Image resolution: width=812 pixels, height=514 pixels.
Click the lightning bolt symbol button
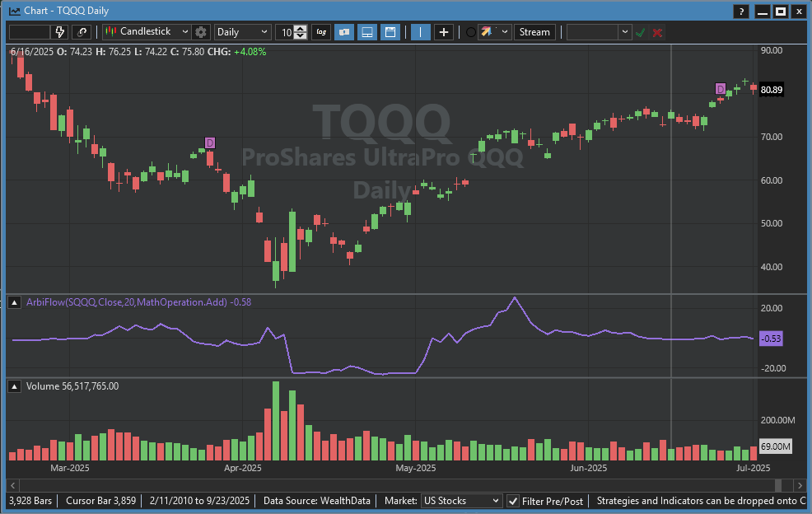[x=59, y=32]
